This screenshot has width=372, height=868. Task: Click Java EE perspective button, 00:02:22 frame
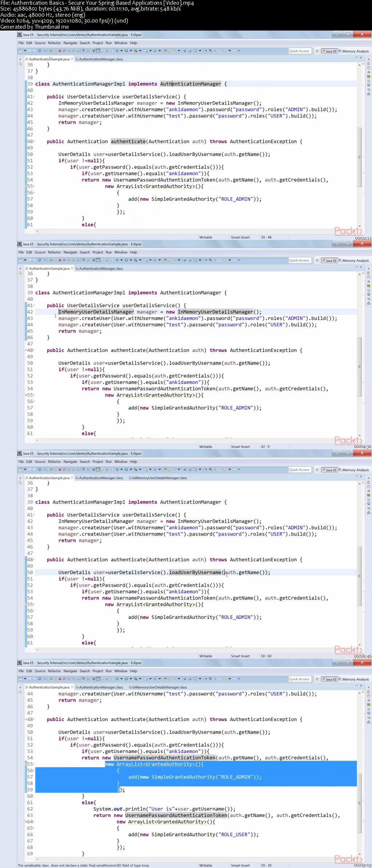coord(329,51)
